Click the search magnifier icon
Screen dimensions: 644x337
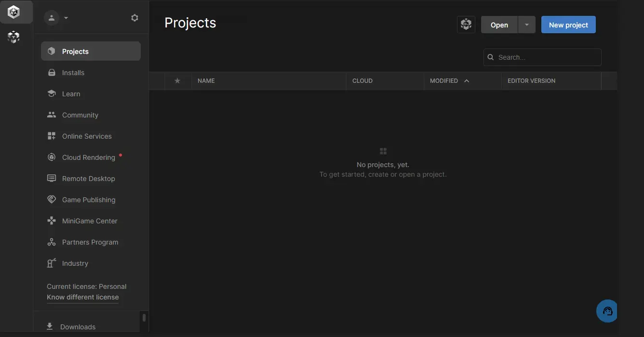point(491,57)
